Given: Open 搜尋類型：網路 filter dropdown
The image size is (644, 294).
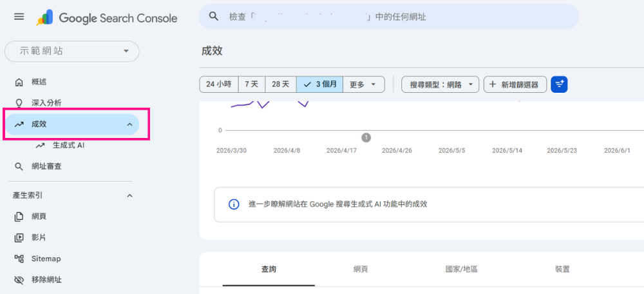Looking at the screenshot, I should coord(440,84).
